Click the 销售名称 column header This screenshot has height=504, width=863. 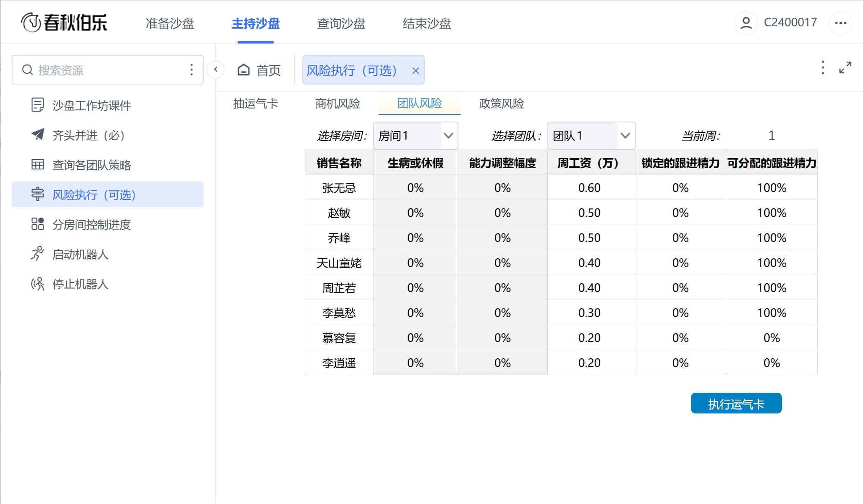(x=339, y=163)
